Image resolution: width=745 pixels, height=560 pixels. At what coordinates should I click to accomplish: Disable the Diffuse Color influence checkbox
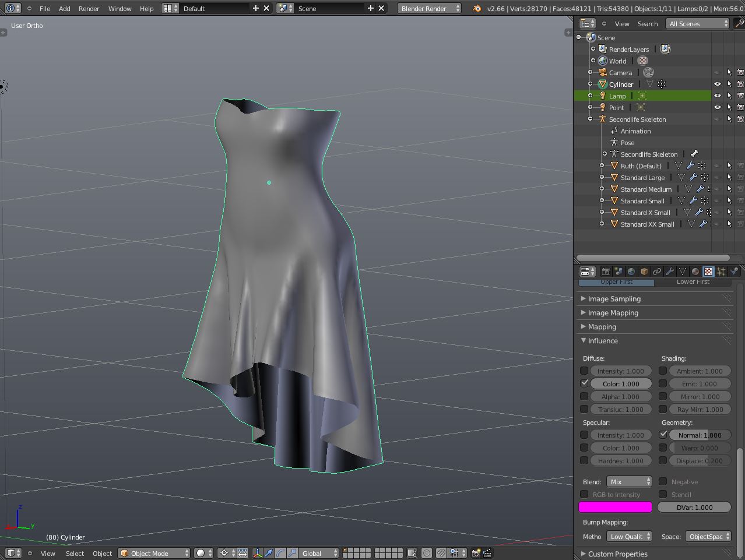pyautogui.click(x=585, y=383)
